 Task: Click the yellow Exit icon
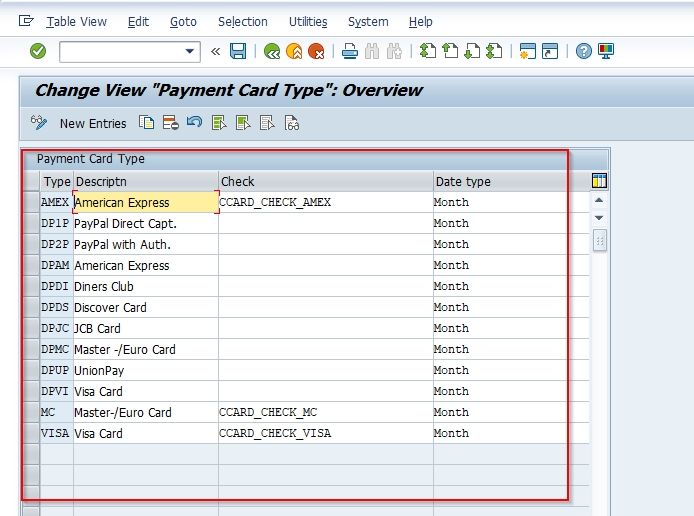294,51
